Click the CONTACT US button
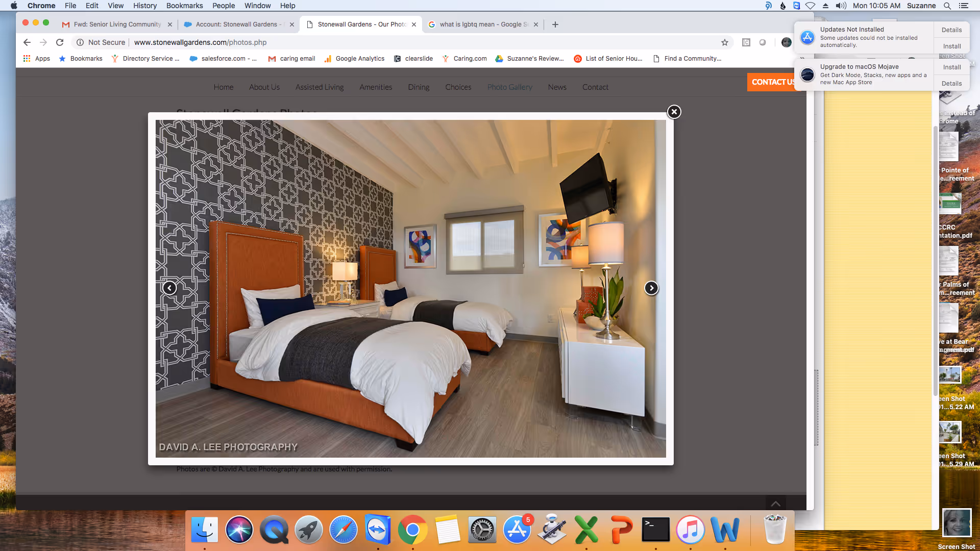Viewport: 980px width, 551px height. [773, 82]
